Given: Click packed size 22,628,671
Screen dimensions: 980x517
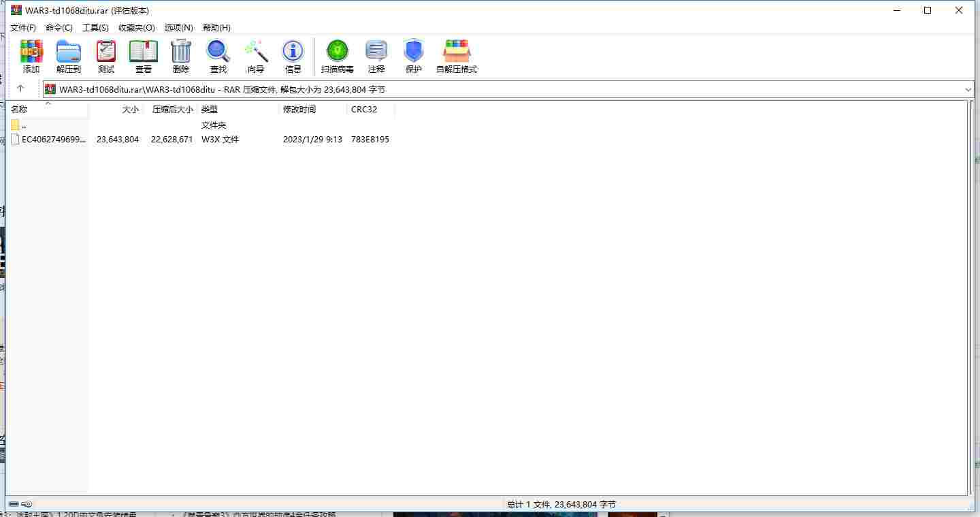Looking at the screenshot, I should pyautogui.click(x=172, y=139).
